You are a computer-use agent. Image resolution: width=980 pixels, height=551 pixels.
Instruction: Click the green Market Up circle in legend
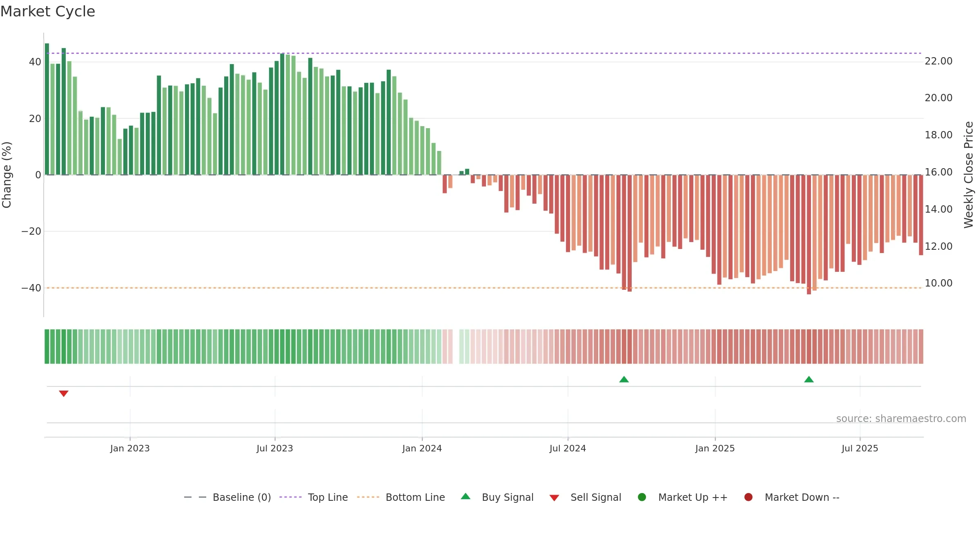point(642,497)
